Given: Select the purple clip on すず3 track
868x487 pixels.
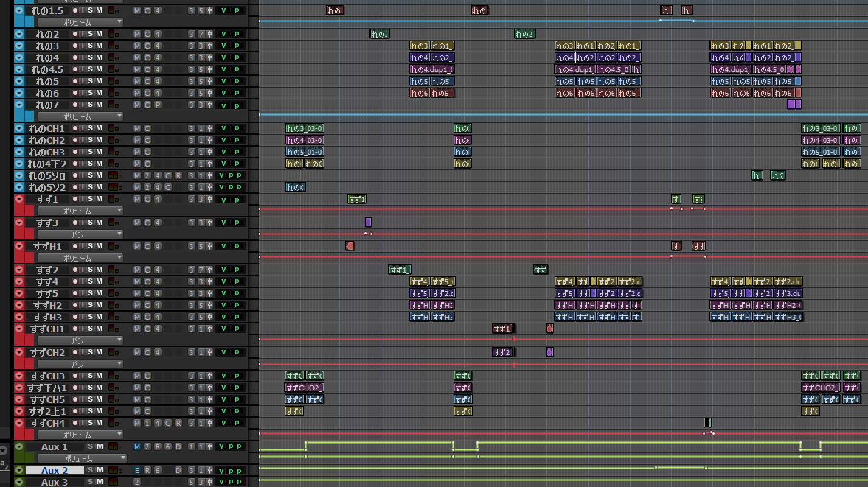Looking at the screenshot, I should [368, 223].
